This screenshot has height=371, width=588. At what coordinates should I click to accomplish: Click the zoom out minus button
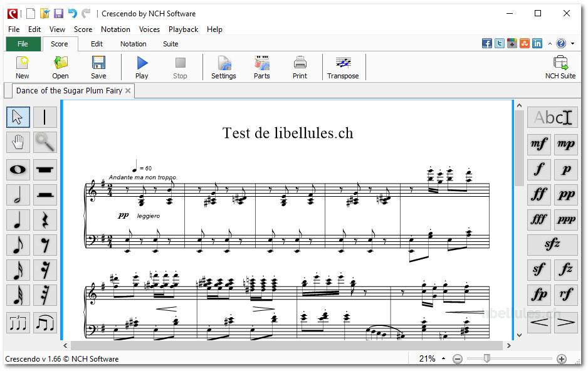click(x=458, y=359)
